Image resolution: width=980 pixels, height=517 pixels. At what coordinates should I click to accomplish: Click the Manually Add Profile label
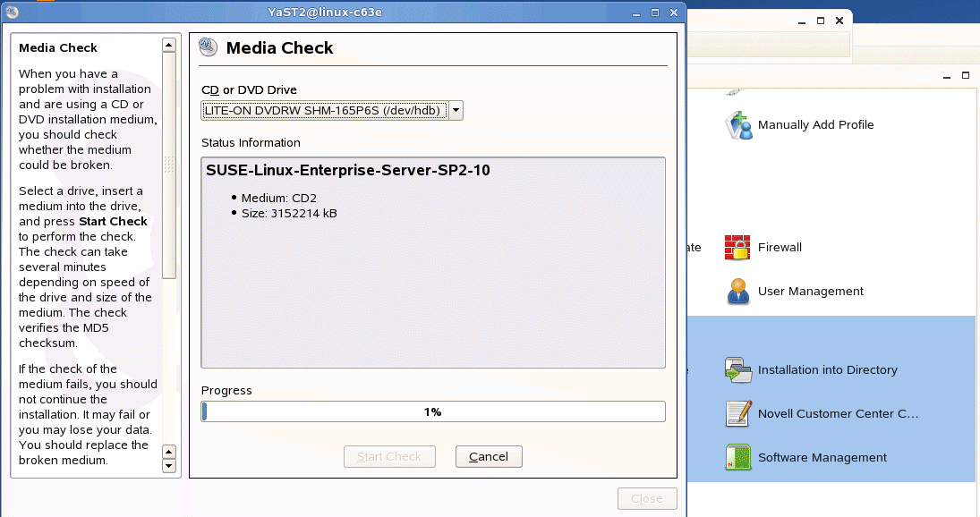pos(815,125)
